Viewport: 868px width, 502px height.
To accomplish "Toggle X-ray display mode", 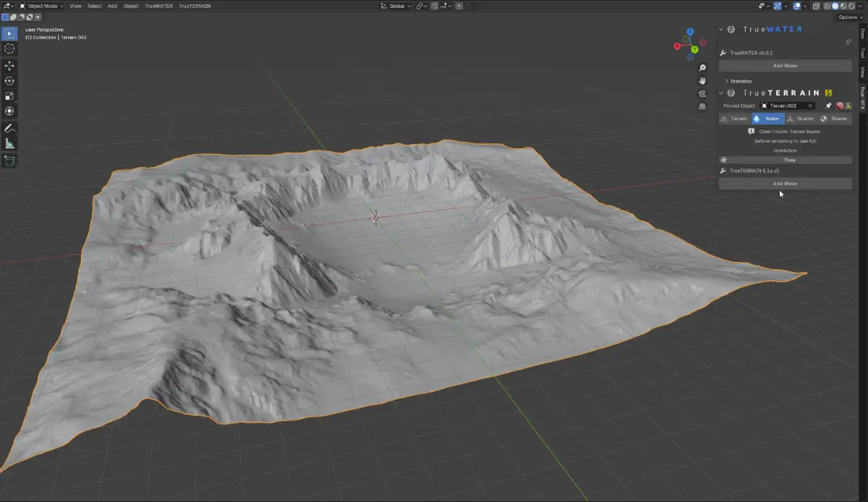I will point(816,6).
